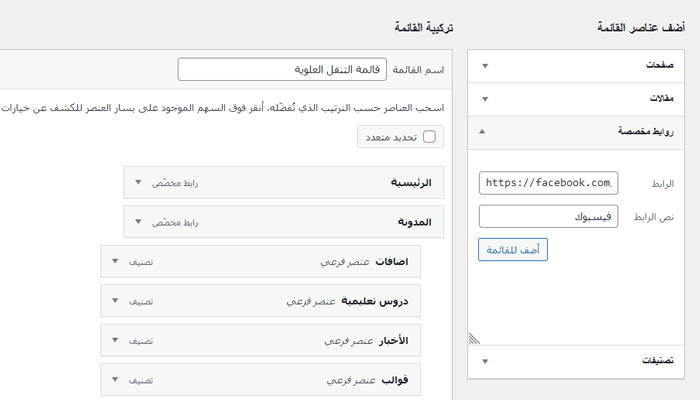Viewport: 700px width, 400px height.
Task: Focus the الرابط URL input field
Action: pyautogui.click(x=548, y=183)
